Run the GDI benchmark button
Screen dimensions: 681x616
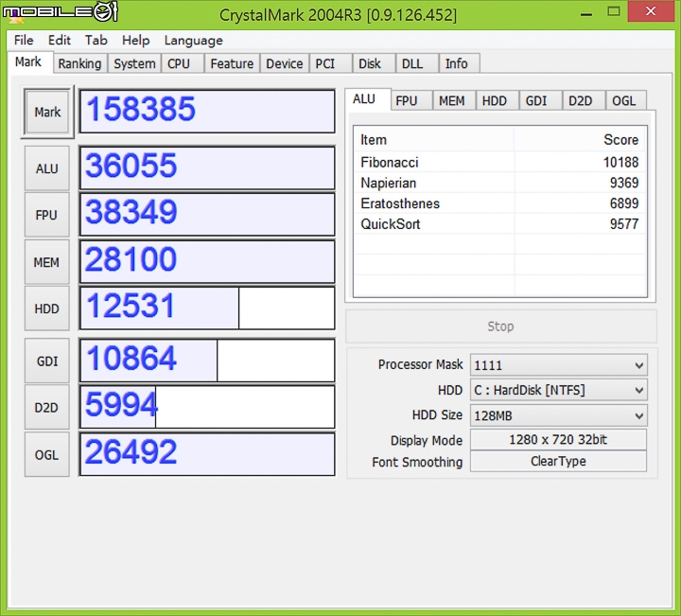point(47,361)
